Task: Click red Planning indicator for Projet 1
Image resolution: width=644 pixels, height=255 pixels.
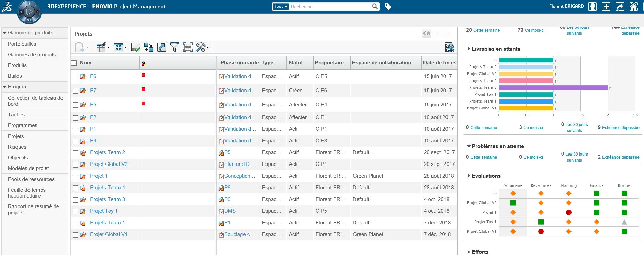Action: 569,212
